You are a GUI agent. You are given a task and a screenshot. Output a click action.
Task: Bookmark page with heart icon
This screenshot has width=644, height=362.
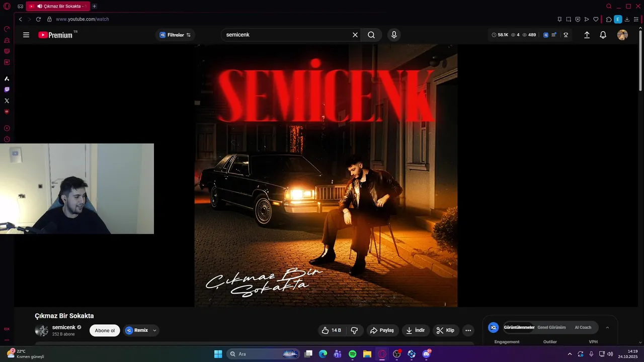pos(596,19)
